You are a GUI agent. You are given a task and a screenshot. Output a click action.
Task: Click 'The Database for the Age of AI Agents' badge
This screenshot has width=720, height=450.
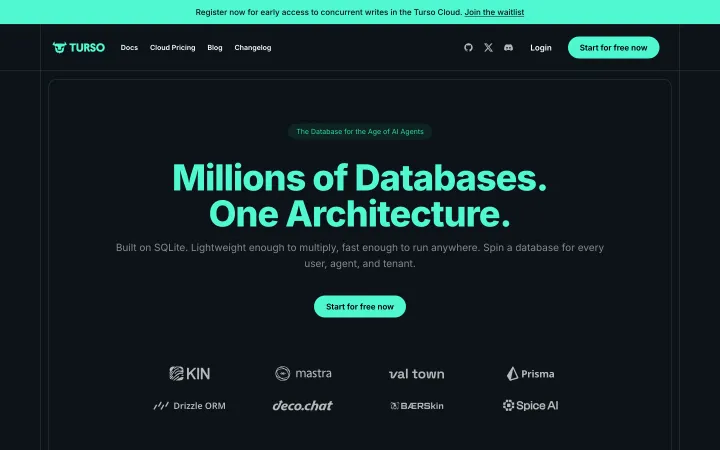[x=360, y=131]
